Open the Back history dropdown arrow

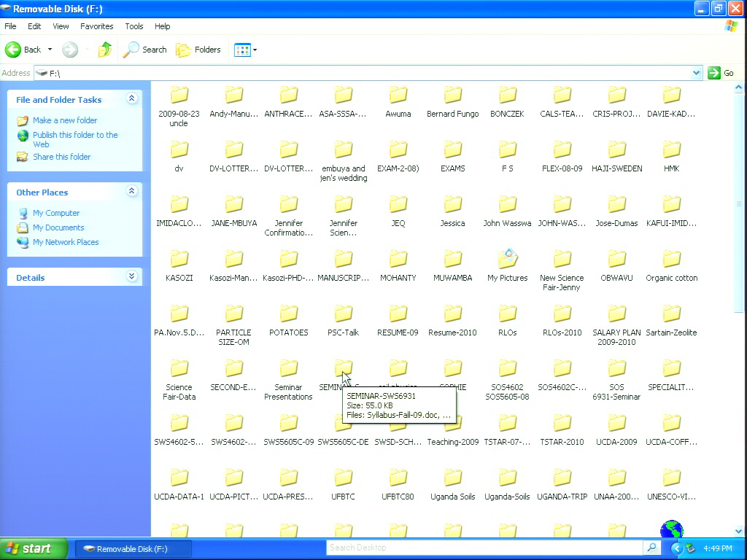(50, 50)
